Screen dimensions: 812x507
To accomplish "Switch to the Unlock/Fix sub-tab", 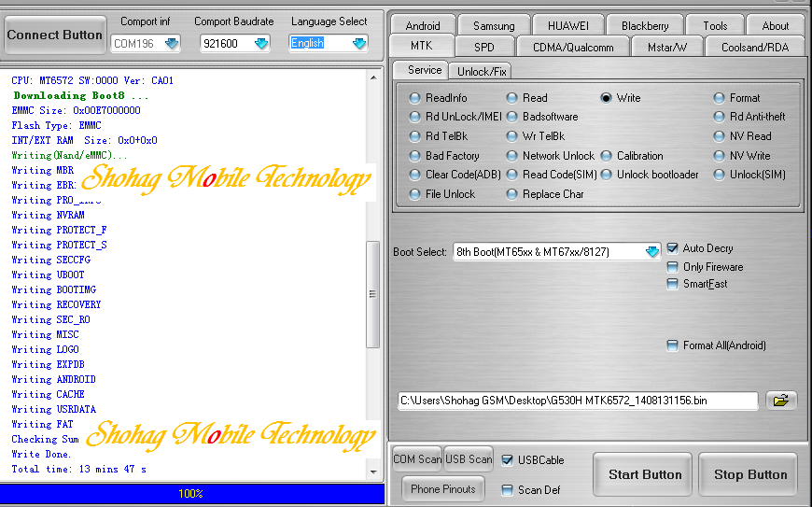I will [482, 72].
